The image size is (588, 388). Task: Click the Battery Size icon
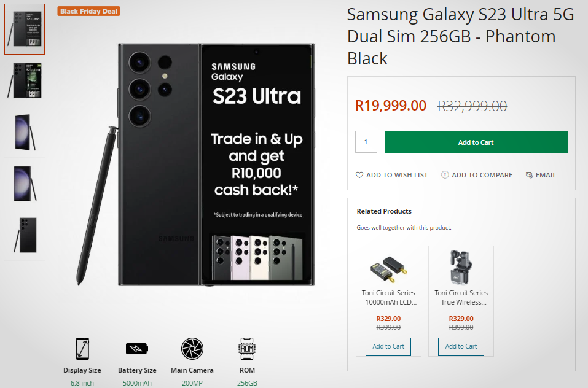[x=137, y=349]
